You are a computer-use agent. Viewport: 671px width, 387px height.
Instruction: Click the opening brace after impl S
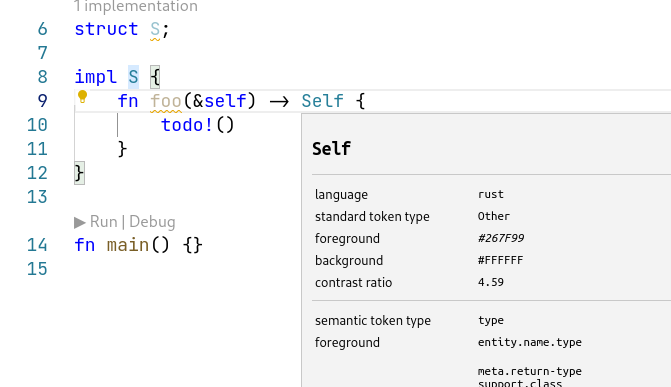(x=155, y=77)
